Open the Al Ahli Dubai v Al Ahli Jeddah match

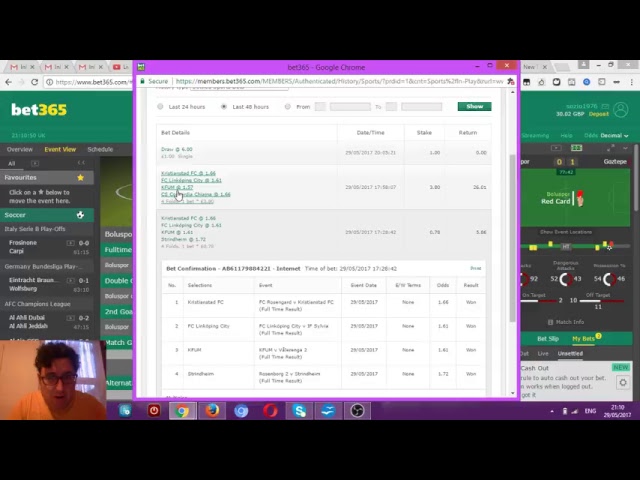pyautogui.click(x=47, y=322)
